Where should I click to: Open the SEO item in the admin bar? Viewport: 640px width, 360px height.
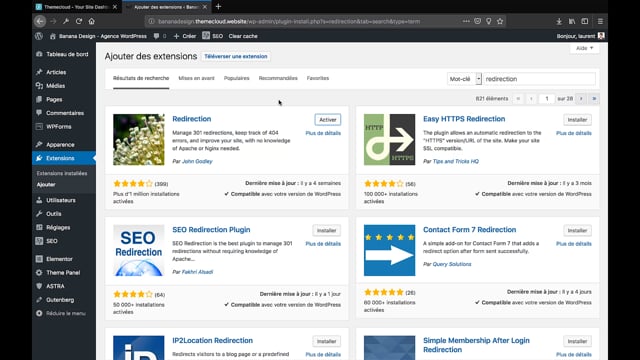click(213, 36)
